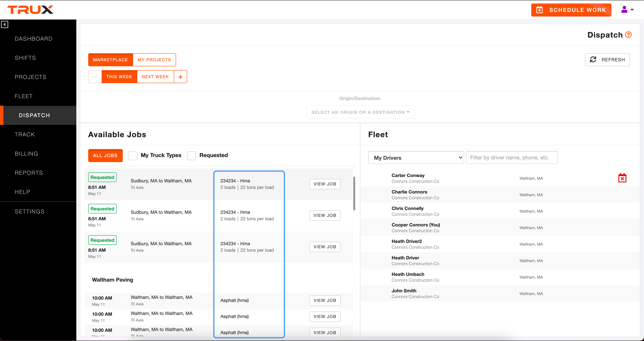
Task: Click the Available Jobs heading
Action: 117,134
